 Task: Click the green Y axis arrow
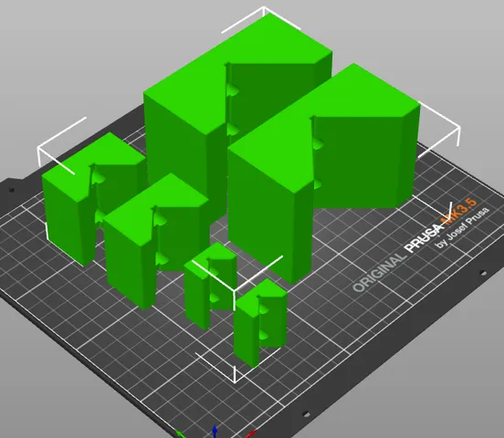pos(180,434)
